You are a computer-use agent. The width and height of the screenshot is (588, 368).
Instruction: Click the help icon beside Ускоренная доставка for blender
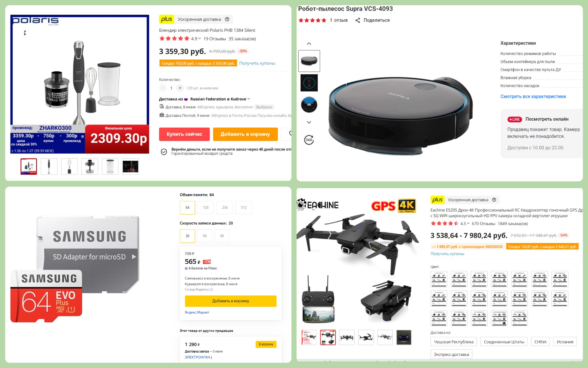227,19
